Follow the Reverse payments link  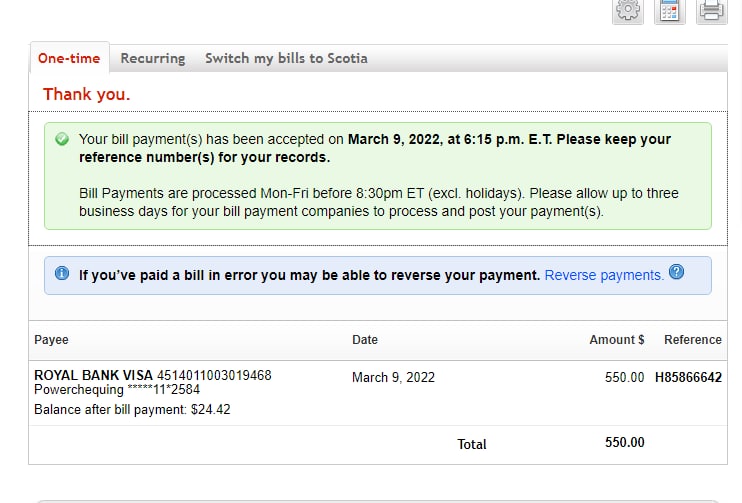pos(604,275)
